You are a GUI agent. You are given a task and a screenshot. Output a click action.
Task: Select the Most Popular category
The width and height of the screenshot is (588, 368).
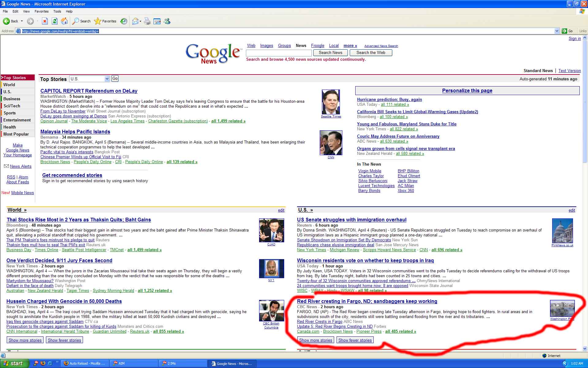[18, 134]
